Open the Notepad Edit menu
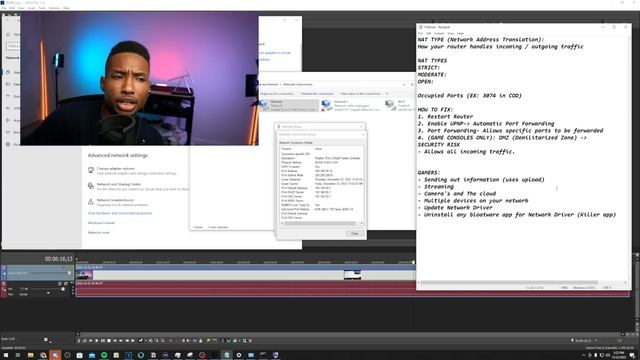Image resolution: width=640 pixels, height=360 pixels. point(429,33)
